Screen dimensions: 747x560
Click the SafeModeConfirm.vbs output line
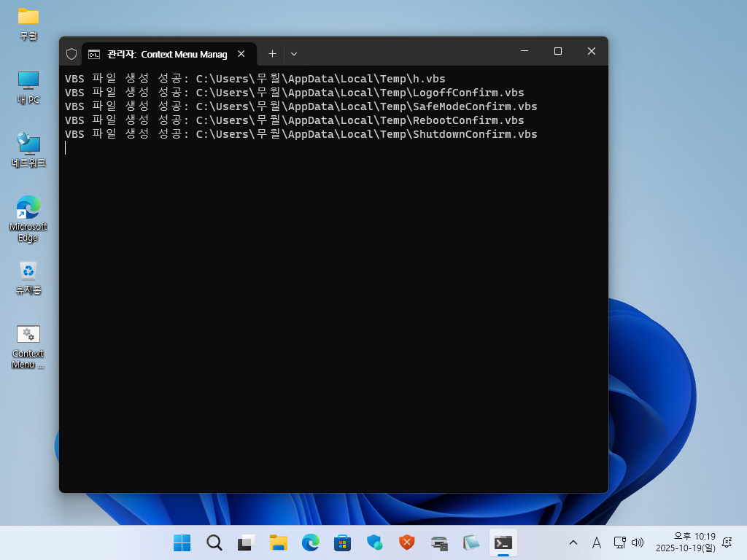click(301, 106)
